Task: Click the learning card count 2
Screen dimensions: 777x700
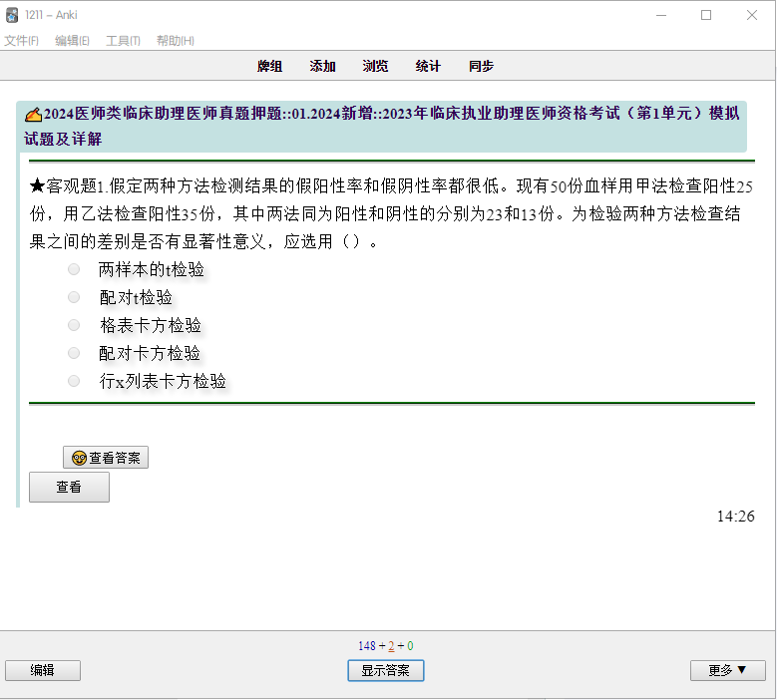Action: coord(391,645)
